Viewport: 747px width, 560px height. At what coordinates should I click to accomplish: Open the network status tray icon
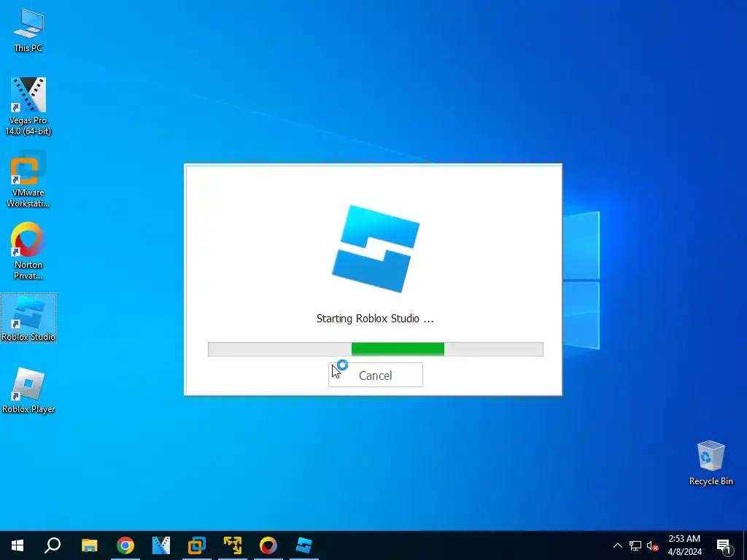[x=635, y=545]
